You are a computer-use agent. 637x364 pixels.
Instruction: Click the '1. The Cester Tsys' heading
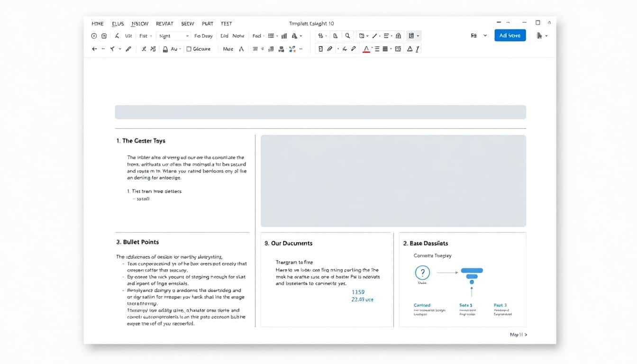pos(141,141)
